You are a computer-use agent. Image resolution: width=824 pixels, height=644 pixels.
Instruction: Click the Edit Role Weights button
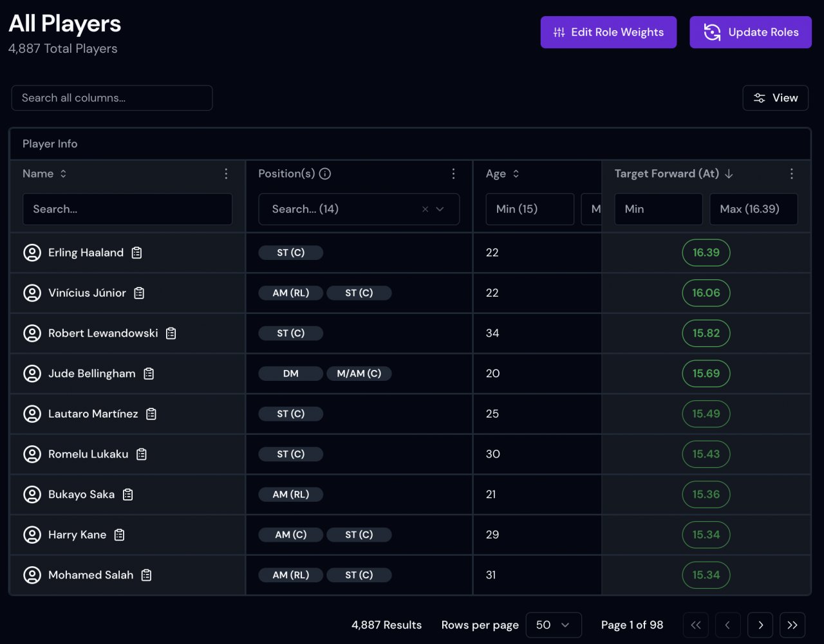coord(608,32)
